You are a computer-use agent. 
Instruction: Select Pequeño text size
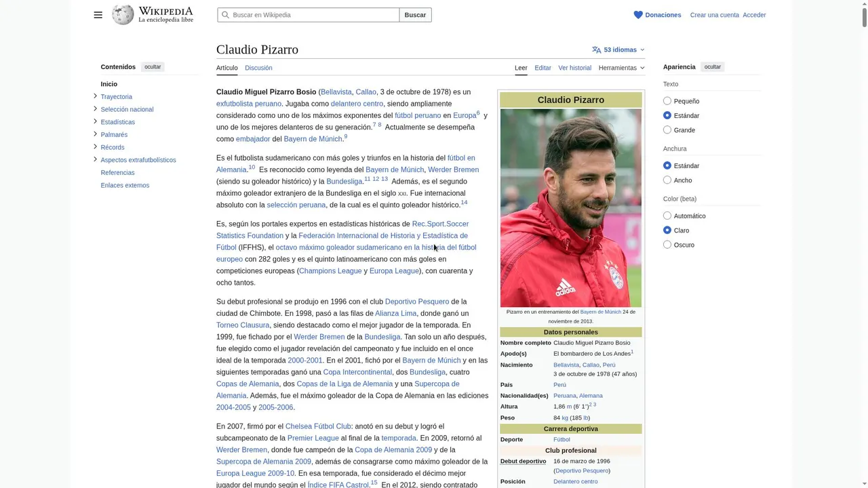[667, 101]
